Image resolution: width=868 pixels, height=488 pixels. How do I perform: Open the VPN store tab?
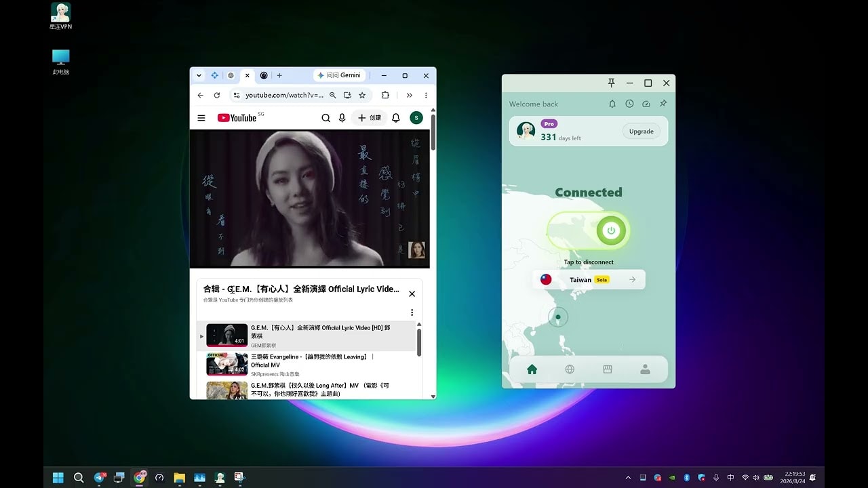608,369
